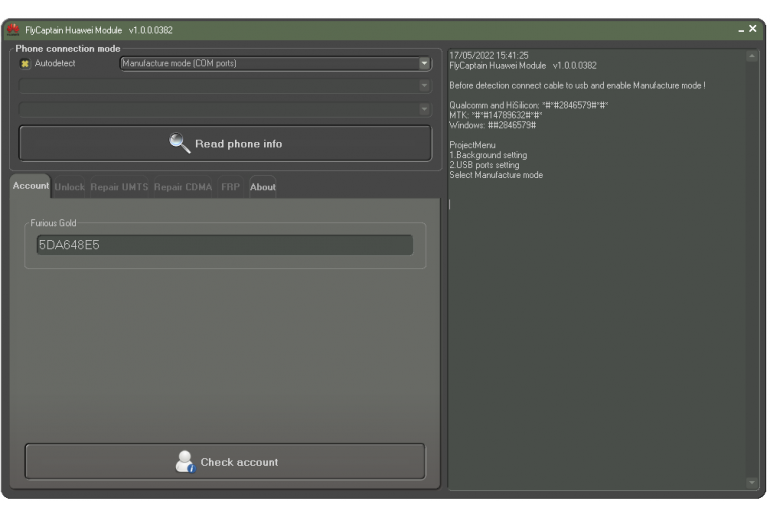Click the 'Select Manufacture mode' log line
The height and width of the screenshot is (518, 770).
496,175
